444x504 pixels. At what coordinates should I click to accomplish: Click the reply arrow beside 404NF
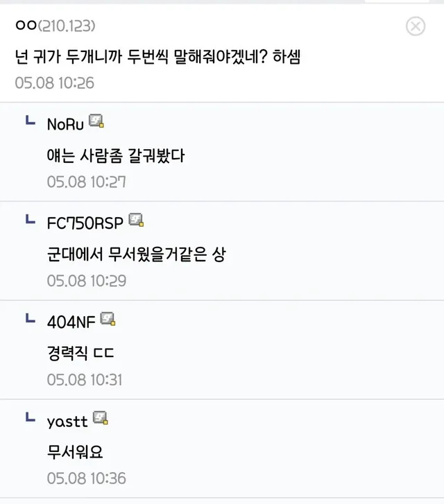[30, 320]
